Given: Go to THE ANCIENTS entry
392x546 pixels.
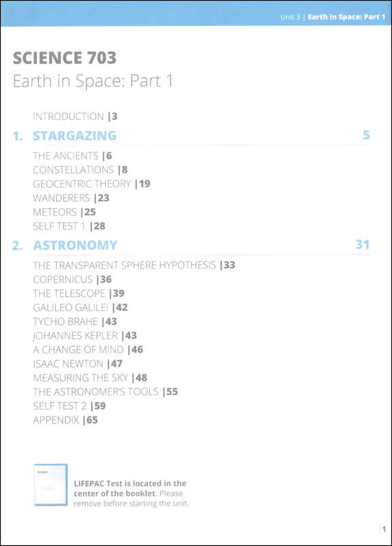Looking at the screenshot, I should pyautogui.click(x=72, y=156).
